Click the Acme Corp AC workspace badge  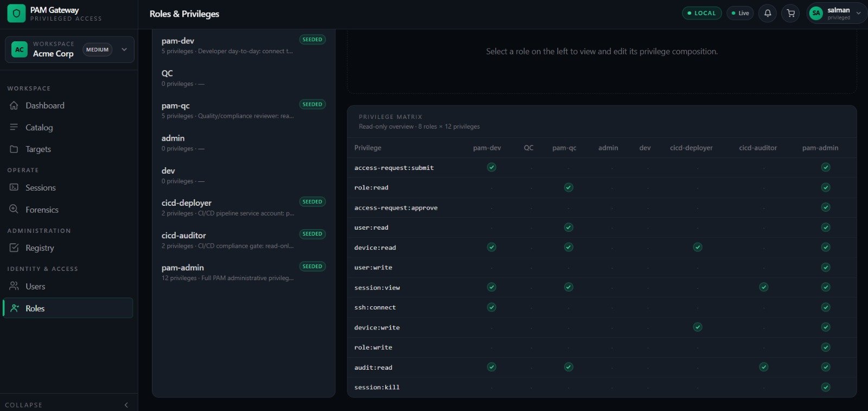point(20,49)
